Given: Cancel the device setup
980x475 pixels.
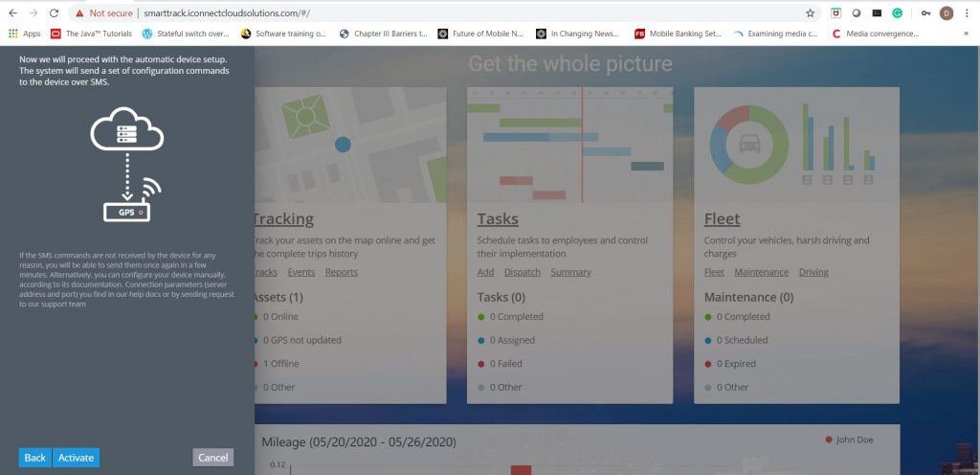Looking at the screenshot, I should coord(212,458).
